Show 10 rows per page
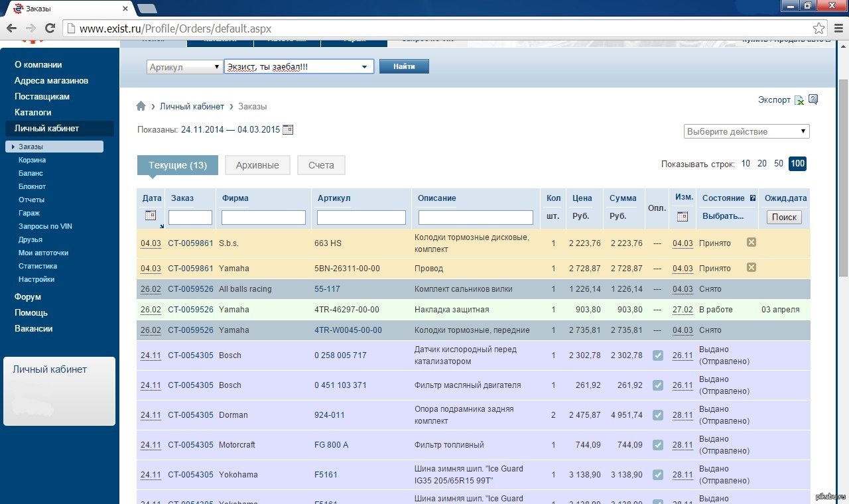The height and width of the screenshot is (504, 849). [x=746, y=164]
